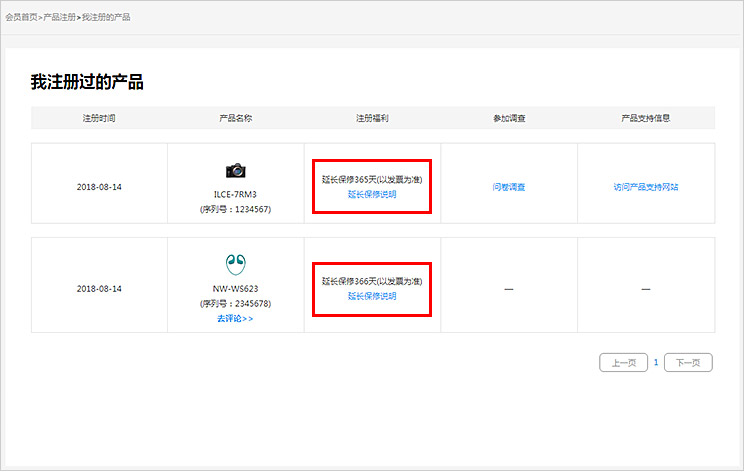The image size is (744, 472).
Task: Click the ILCE-7RM3 camera icon
Action: pos(235,170)
